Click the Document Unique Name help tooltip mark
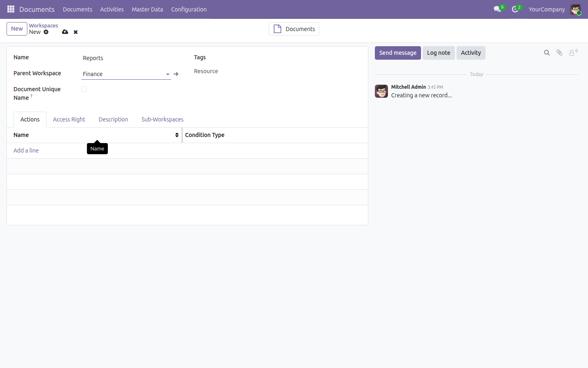Viewport: 588px width, 368px height. point(31,96)
